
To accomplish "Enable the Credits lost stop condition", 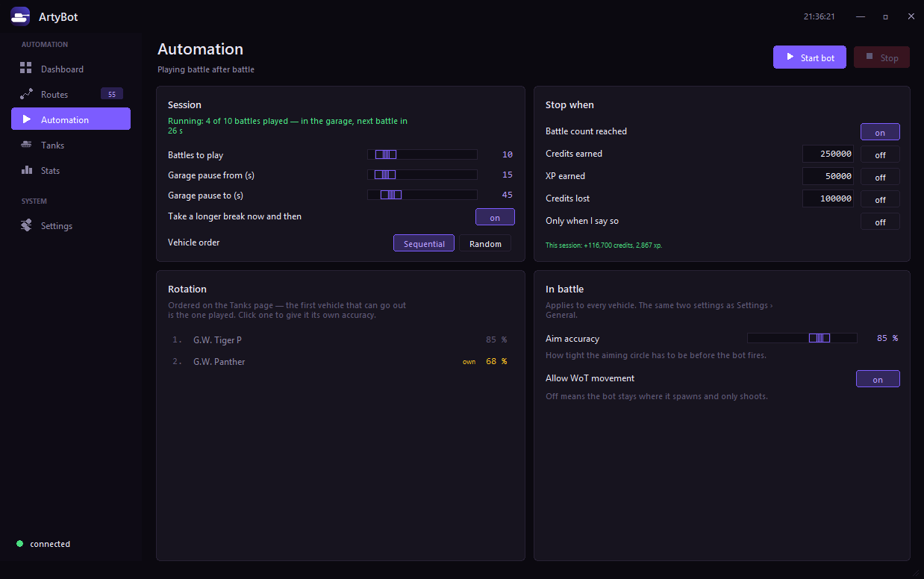I will (880, 199).
